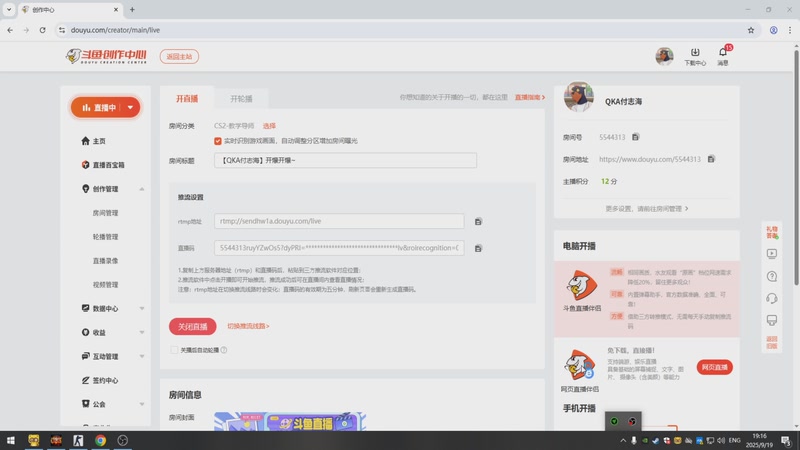The image size is (800, 450).
Task: Open 直播录像 in the sidebar
Action: (105, 261)
